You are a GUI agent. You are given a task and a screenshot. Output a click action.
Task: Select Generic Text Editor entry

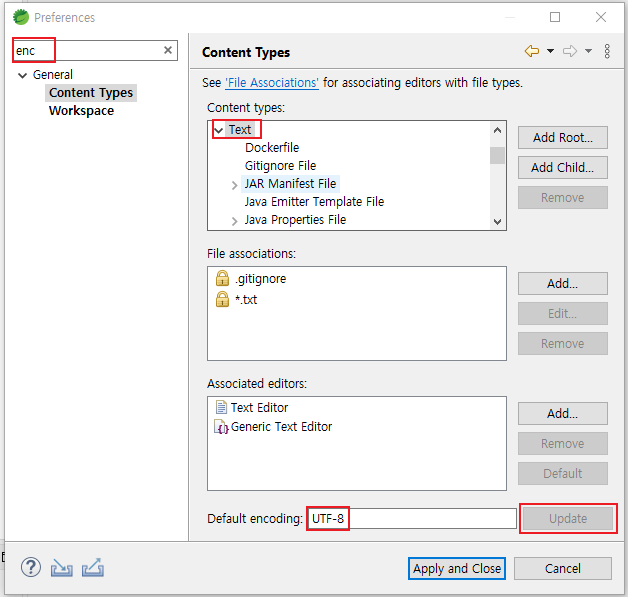(281, 426)
